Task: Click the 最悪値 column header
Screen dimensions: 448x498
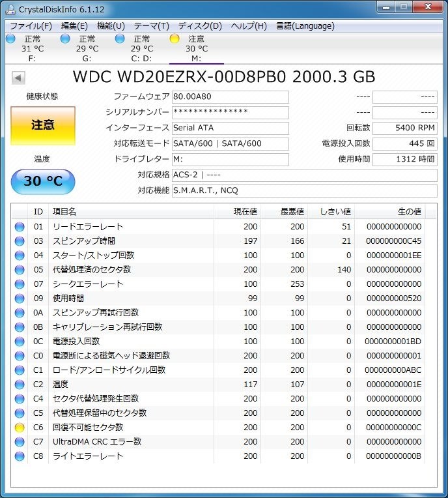Action: (285, 212)
